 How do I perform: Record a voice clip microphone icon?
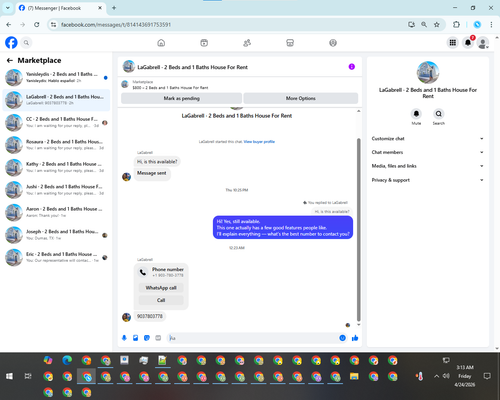124,338
